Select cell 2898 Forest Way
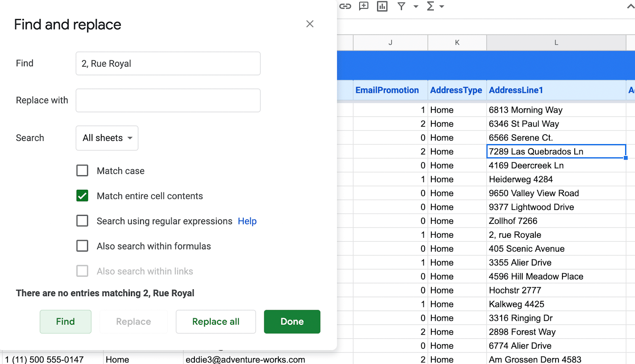Viewport: 635px width, 364px height. click(x=556, y=332)
